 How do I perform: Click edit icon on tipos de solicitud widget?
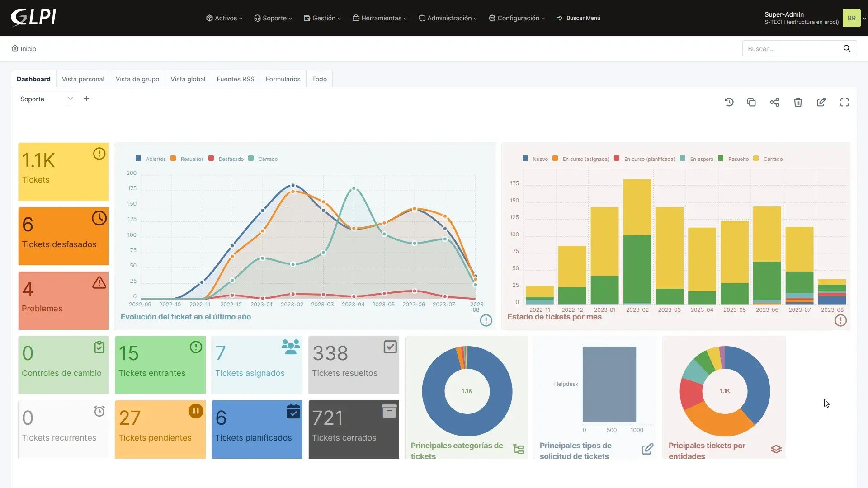click(x=647, y=449)
